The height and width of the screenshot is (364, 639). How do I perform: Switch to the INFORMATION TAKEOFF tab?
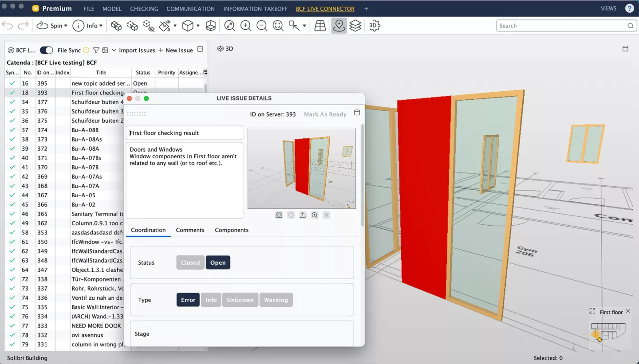point(255,8)
